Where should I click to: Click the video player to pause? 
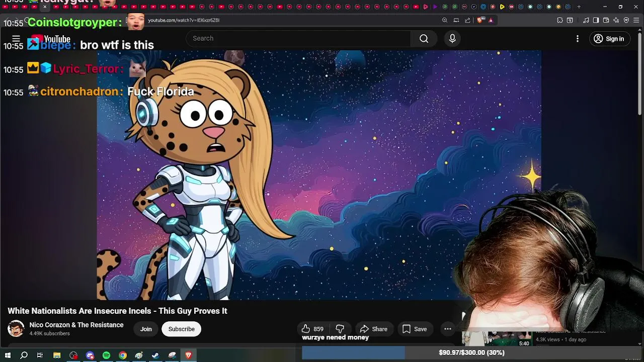319,175
